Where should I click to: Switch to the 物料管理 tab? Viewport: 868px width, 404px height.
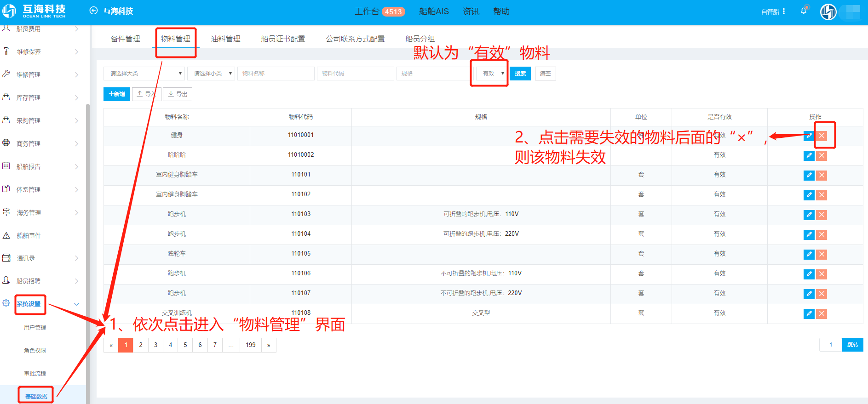pyautogui.click(x=176, y=39)
